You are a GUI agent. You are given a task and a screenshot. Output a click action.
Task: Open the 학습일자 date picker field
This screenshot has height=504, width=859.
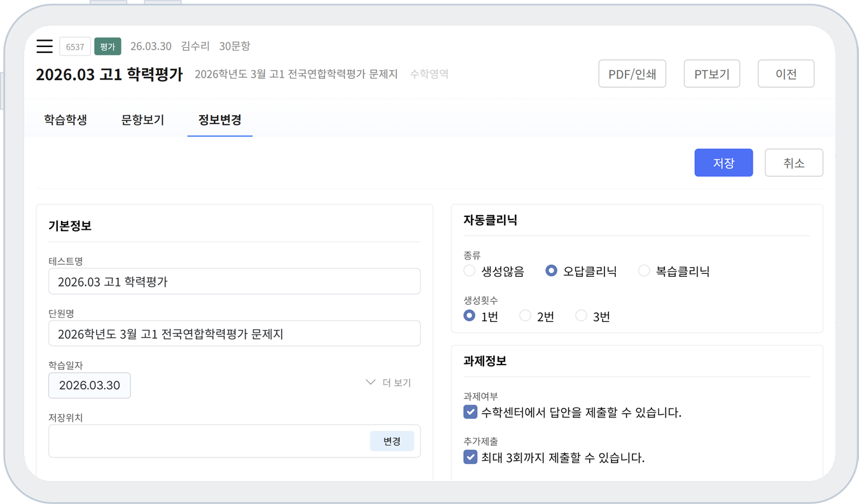pos(90,386)
